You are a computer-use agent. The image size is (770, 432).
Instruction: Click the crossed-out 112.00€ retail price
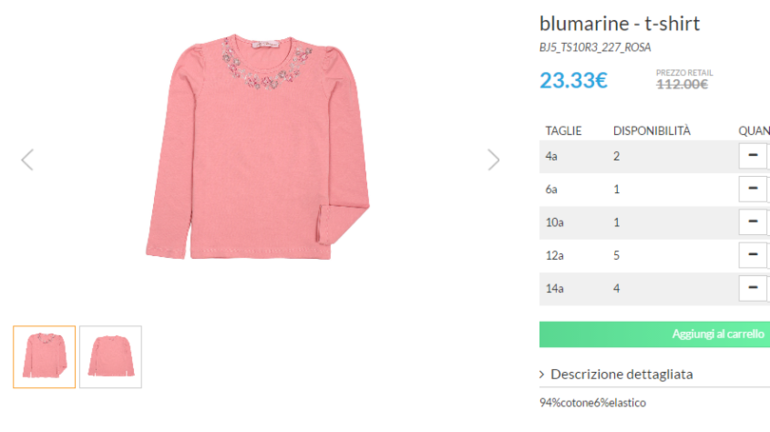click(681, 84)
